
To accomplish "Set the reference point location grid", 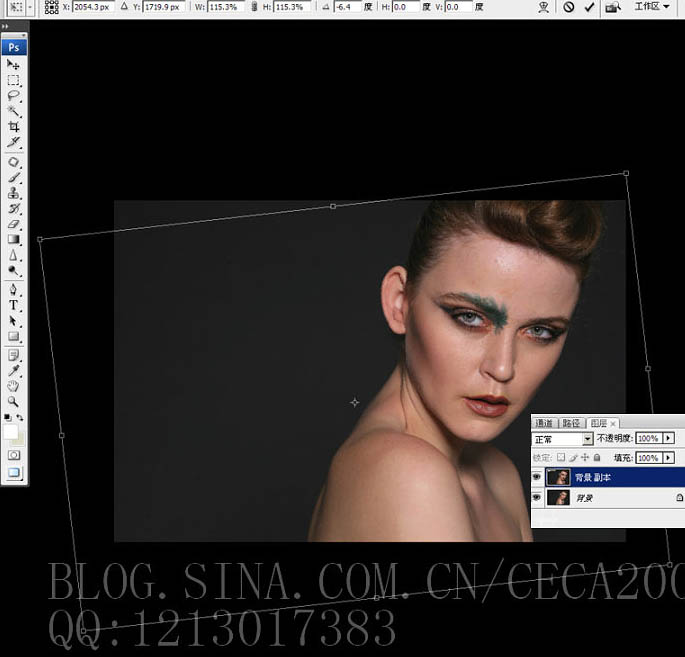I will pos(51,7).
